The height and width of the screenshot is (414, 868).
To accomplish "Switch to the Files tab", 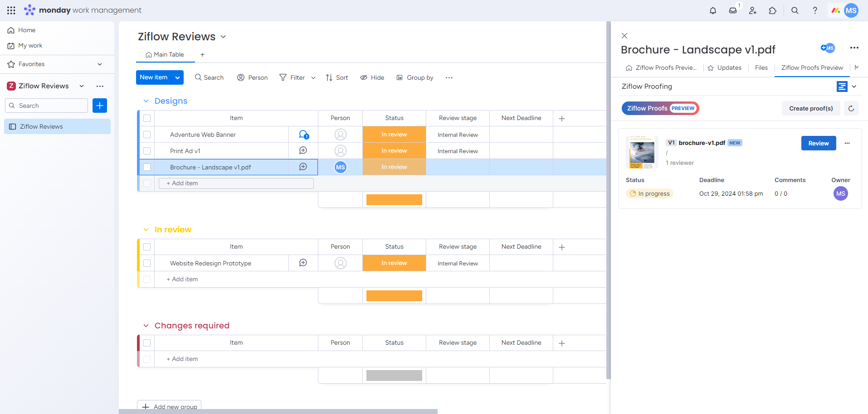I will click(761, 67).
